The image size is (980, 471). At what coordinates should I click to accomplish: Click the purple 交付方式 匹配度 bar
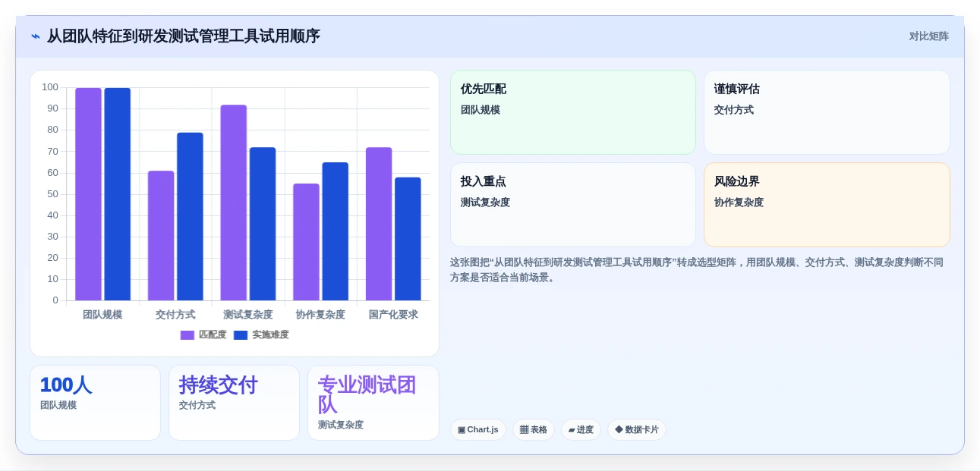point(161,236)
